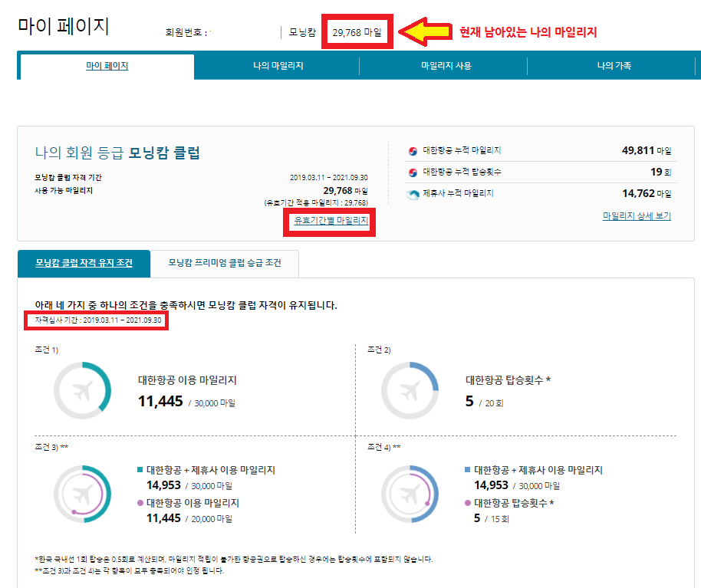Click the 5 / 20 회 value in 조건 2
Viewport: 701px width, 588px height.
(485, 401)
